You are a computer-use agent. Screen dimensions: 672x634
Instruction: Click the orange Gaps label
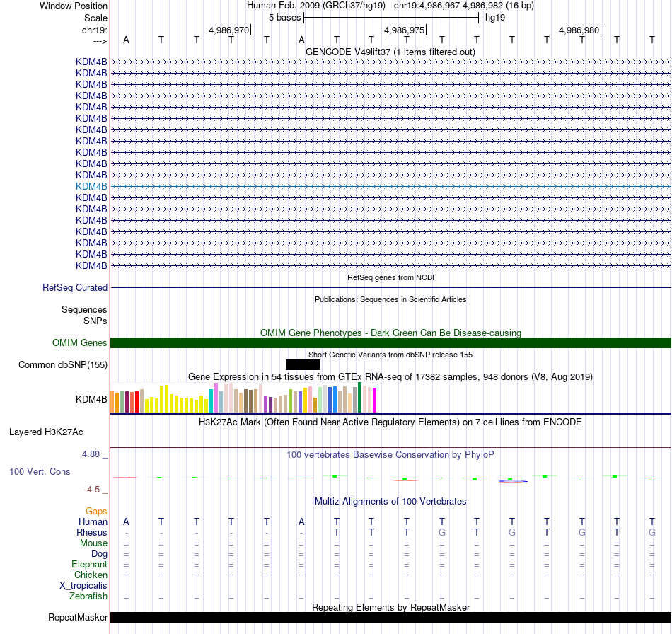(x=96, y=511)
